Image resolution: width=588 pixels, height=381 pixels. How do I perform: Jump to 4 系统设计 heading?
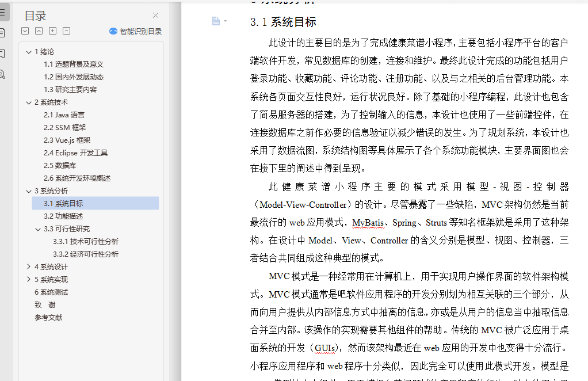tap(51, 267)
